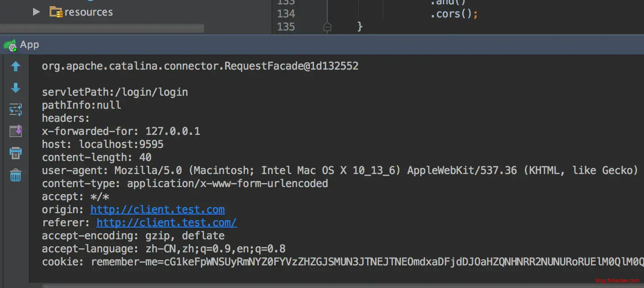Select the App run tab
The height and width of the screenshot is (288, 644).
[x=29, y=45]
